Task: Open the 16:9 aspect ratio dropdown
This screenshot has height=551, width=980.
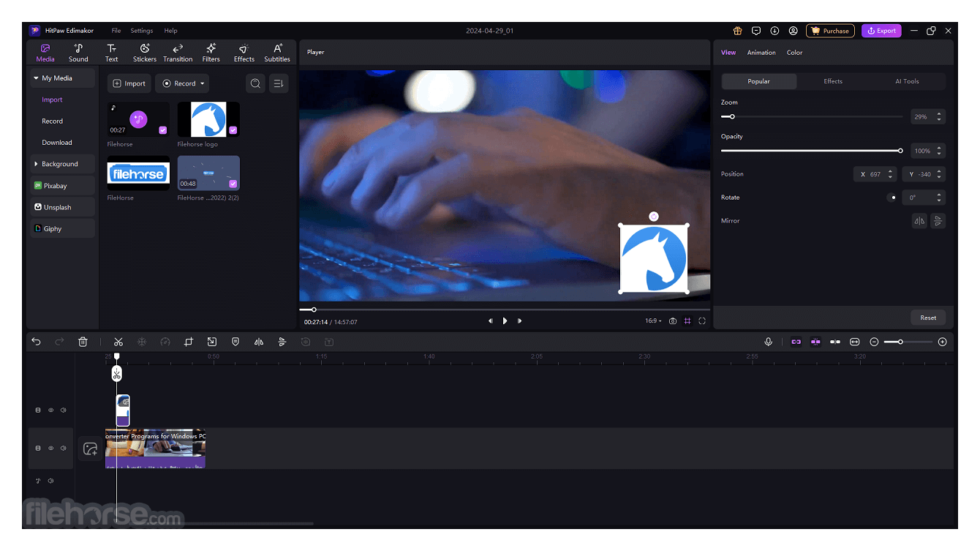Action: click(x=653, y=321)
